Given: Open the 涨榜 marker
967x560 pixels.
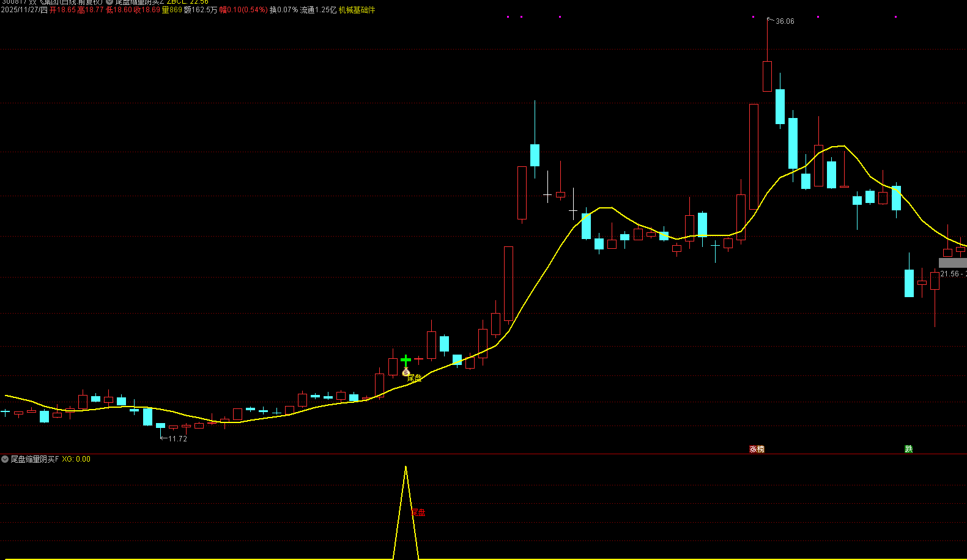Looking at the screenshot, I should click(757, 449).
